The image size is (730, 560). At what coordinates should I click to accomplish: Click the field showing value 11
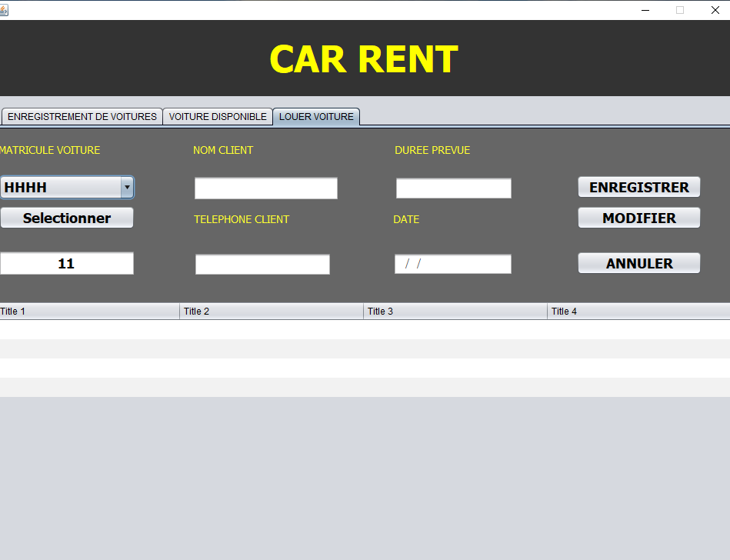tap(66, 264)
